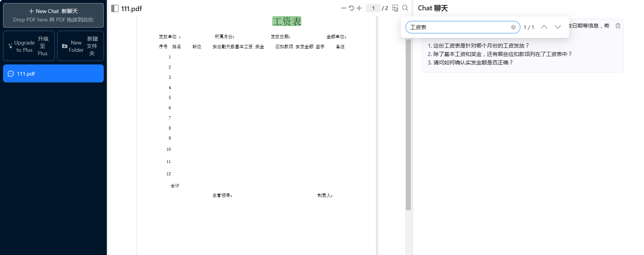The height and width of the screenshot is (255, 644).
Task: Toggle the PDF search magnifier icon
Action: [405, 8]
